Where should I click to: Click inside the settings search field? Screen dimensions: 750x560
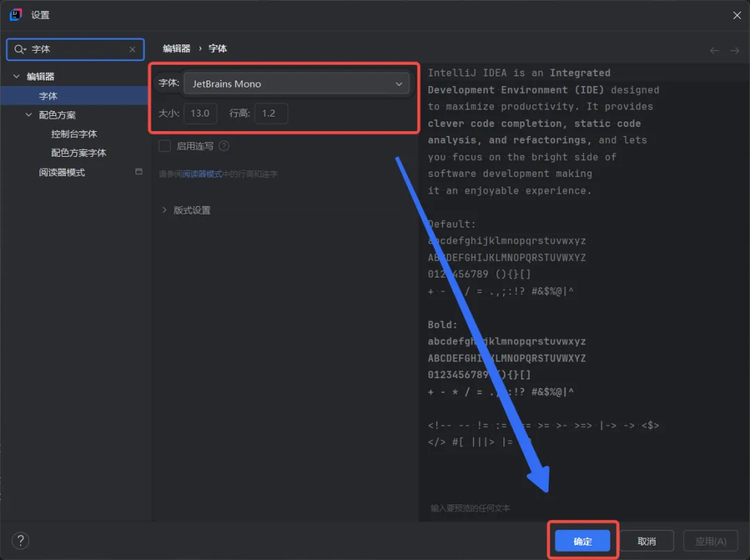(75, 49)
